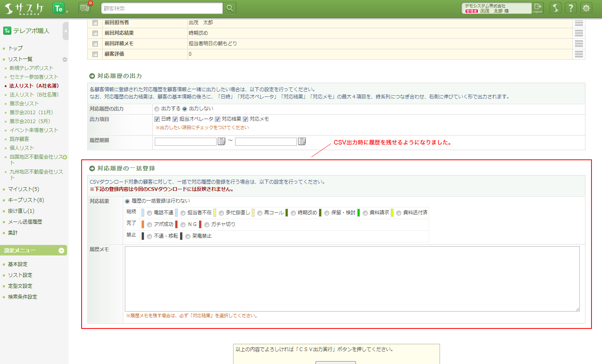This screenshot has height=364, width=602.
Task: Open calendar picker for history period start
Action: [x=221, y=141]
